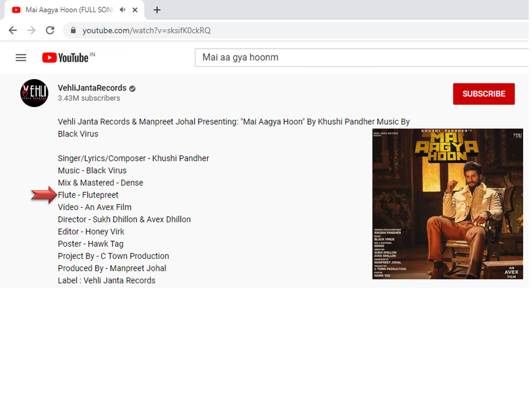Open the VehliJantaRecords channel avatar
The width and height of the screenshot is (532, 399).
tap(34, 93)
